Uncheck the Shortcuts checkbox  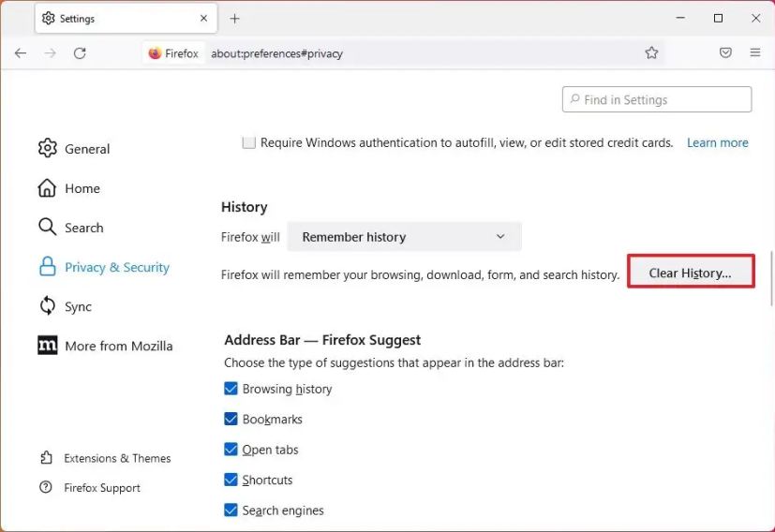point(231,480)
